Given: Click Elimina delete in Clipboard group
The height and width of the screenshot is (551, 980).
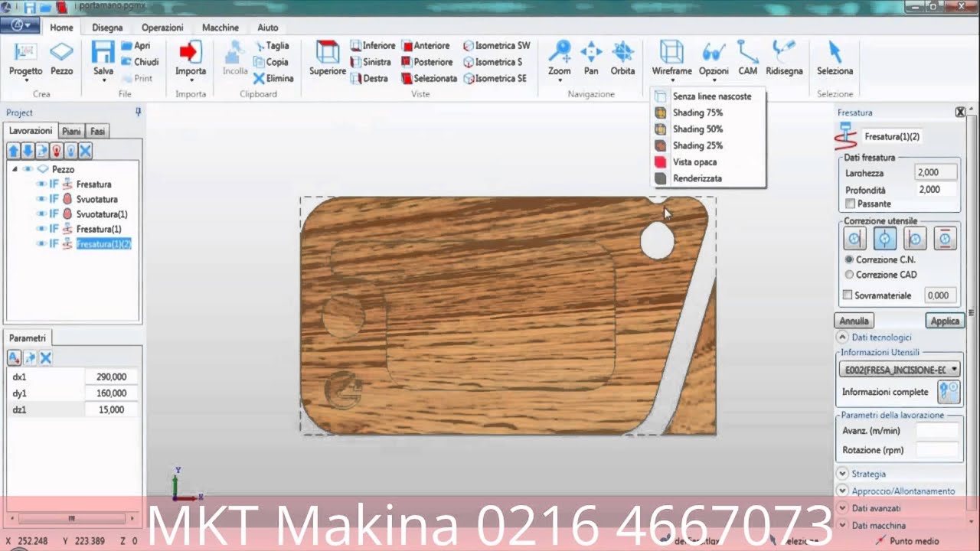Looking at the screenshot, I should [273, 78].
